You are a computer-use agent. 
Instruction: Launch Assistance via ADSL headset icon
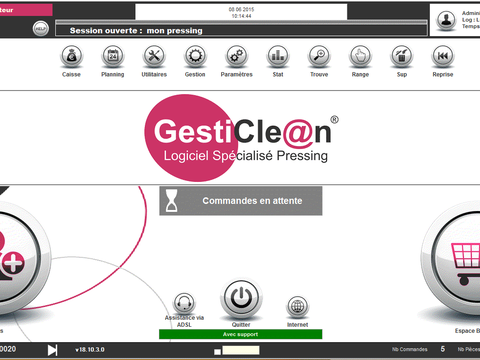[184, 303]
